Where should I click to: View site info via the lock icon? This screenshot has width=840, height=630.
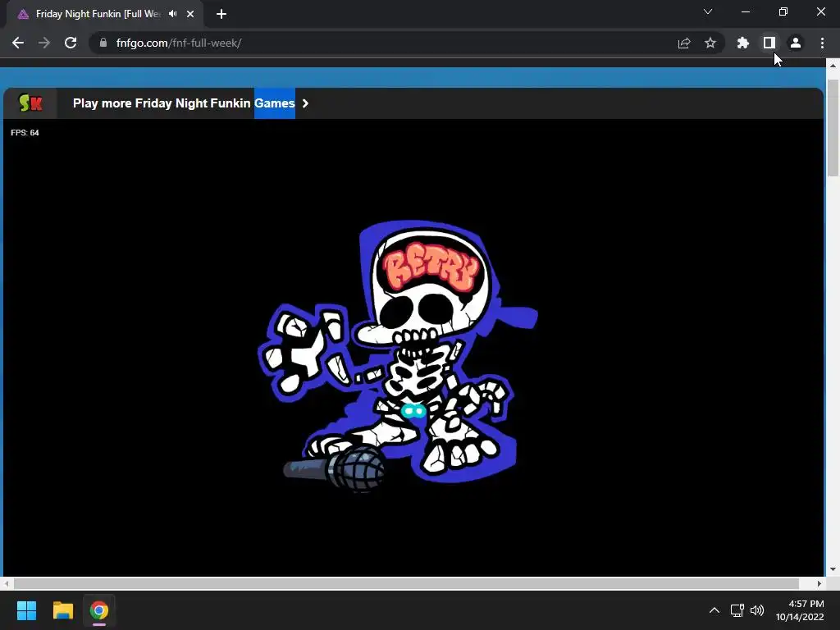(x=103, y=43)
